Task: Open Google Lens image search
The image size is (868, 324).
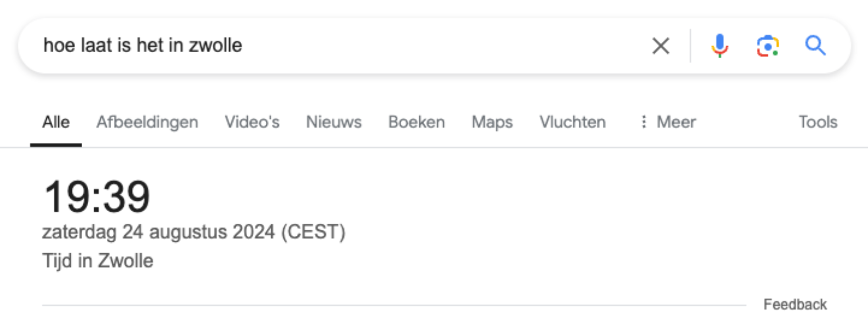Action: (768, 46)
